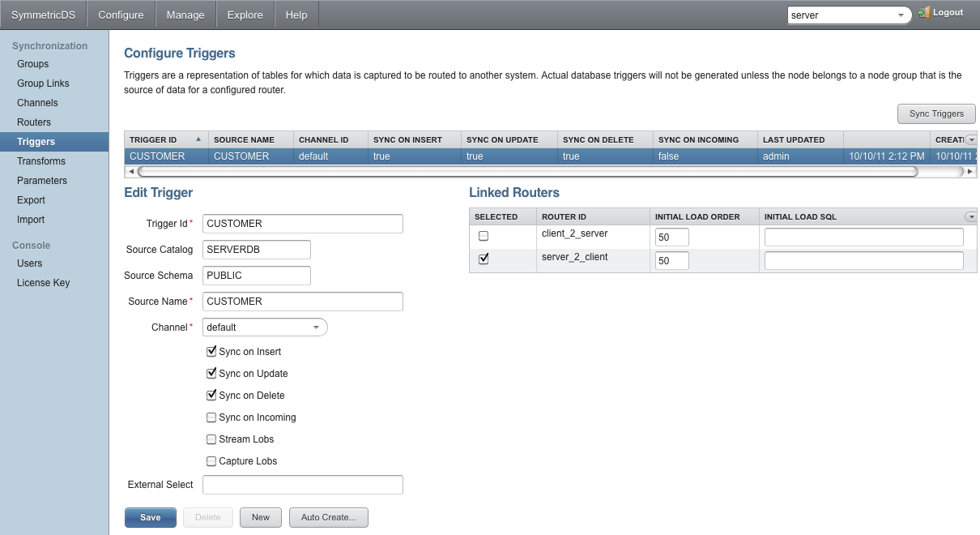The width and height of the screenshot is (980, 535).
Task: Open the Channel default dropdown
Action: pyautogui.click(x=265, y=327)
